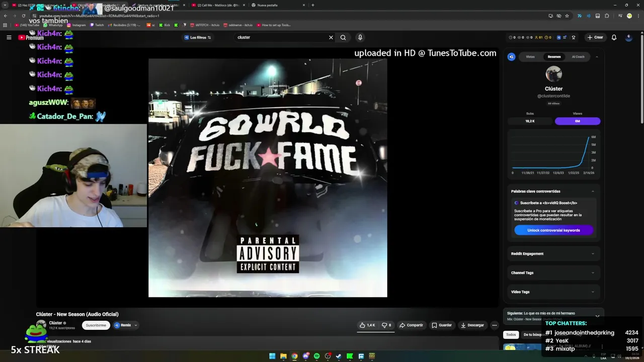Image resolution: width=644 pixels, height=362 pixels.
Task: Bookmark this page with the star icon
Action: 567,16
